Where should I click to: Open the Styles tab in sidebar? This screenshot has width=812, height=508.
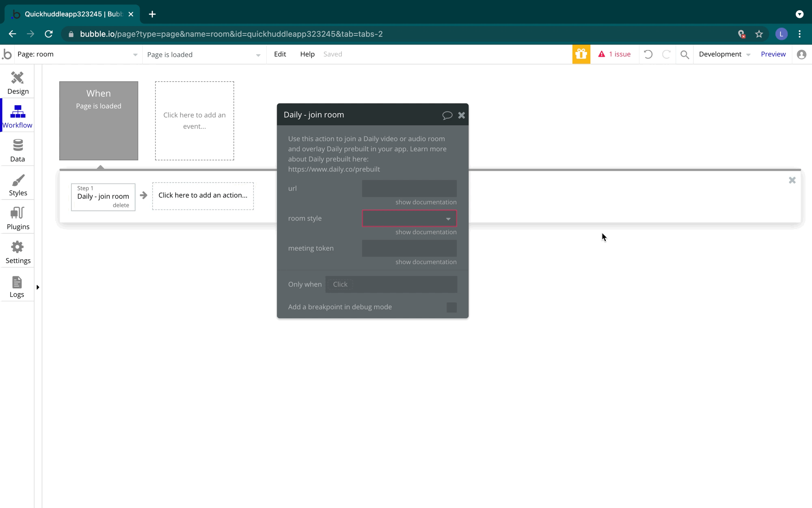point(17,185)
